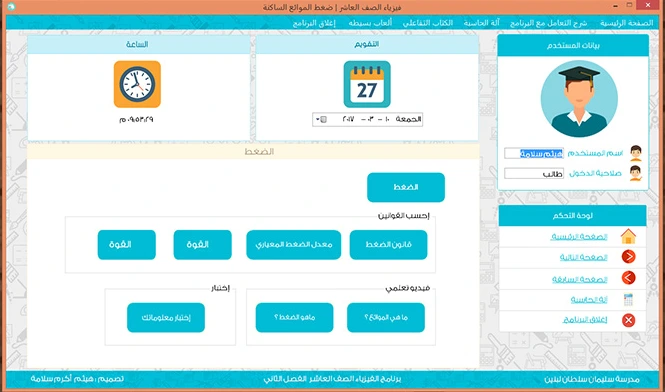Viewport: 665px width, 392px height.
Task: Click the إحسب القوانين group label
Action: [403, 216]
